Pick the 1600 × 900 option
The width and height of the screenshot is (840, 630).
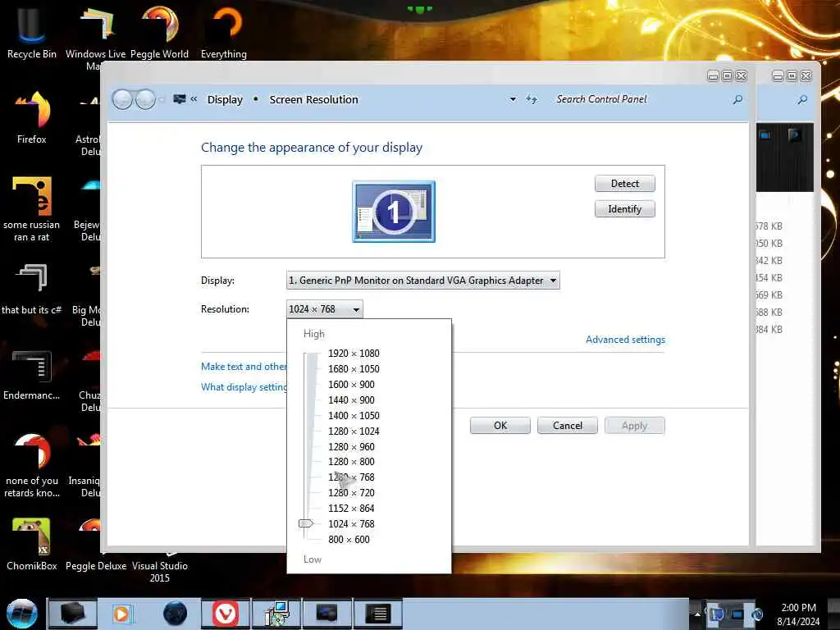351,385
